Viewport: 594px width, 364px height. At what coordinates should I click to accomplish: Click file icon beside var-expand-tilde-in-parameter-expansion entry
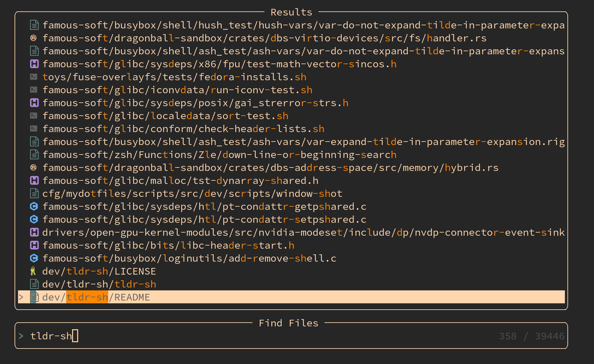point(34,142)
